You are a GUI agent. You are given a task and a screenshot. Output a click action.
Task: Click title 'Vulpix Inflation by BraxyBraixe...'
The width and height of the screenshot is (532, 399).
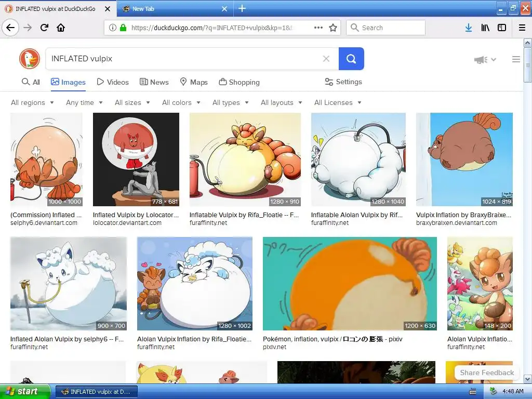point(463,215)
